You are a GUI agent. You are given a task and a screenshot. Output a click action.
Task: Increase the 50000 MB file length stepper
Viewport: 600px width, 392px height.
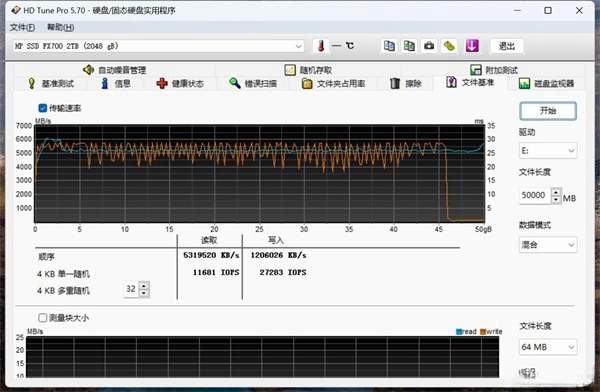(556, 191)
